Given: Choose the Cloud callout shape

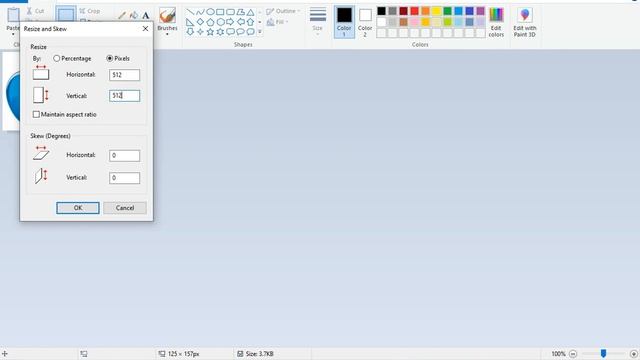Looking at the screenshot, I should tap(250, 31).
